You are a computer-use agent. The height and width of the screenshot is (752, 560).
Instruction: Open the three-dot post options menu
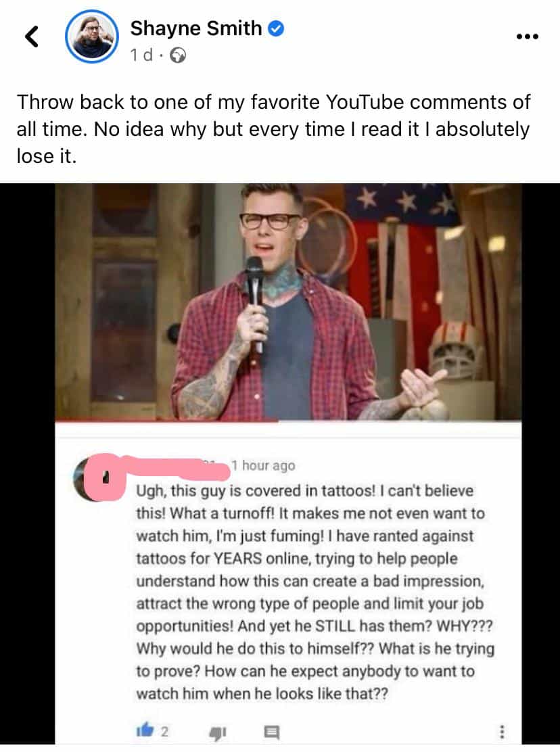528,37
